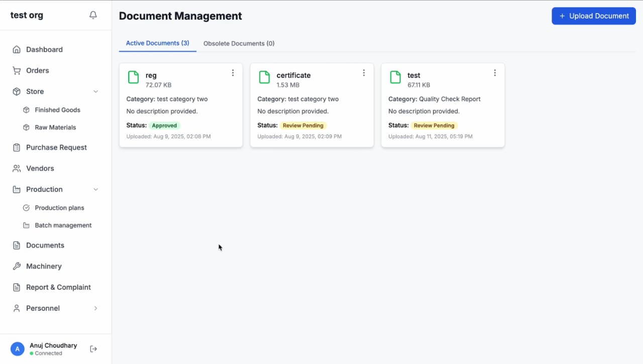Click the Upload Document button
This screenshot has height=364, width=643.
point(594,16)
